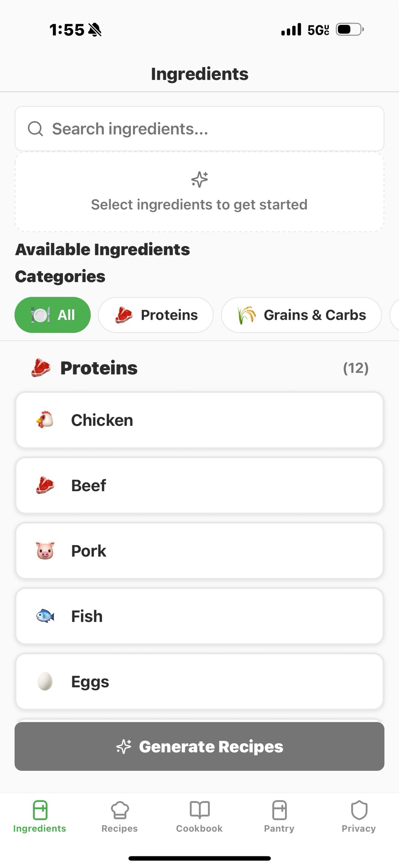
Task: Filter by Grains & Carbs category
Action: (301, 315)
